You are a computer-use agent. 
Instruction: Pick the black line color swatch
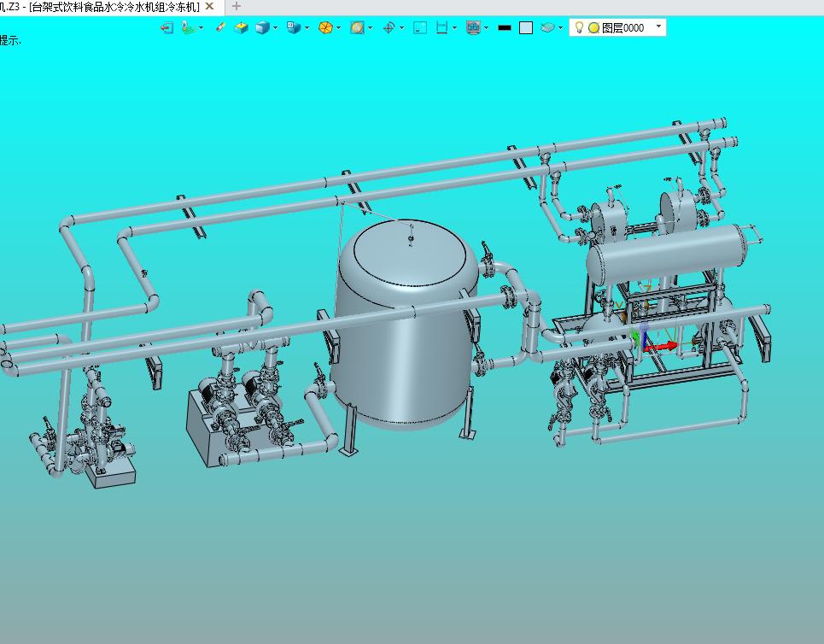click(505, 28)
